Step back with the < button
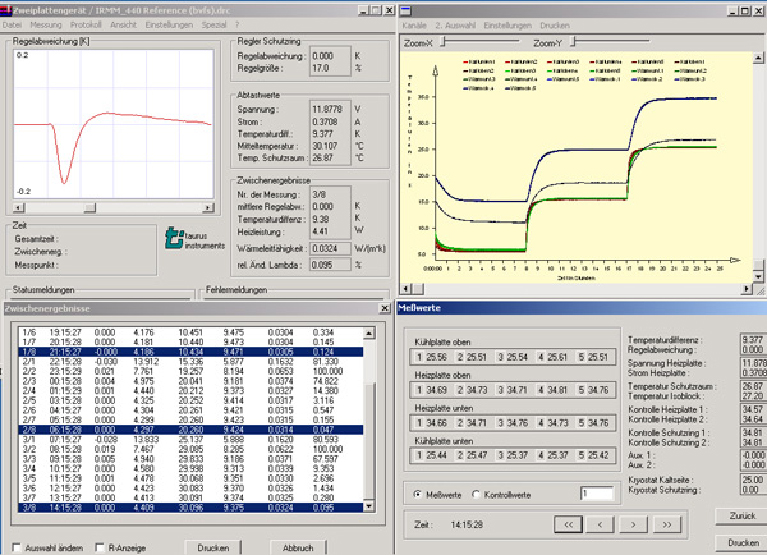767x555 pixels. point(599,522)
